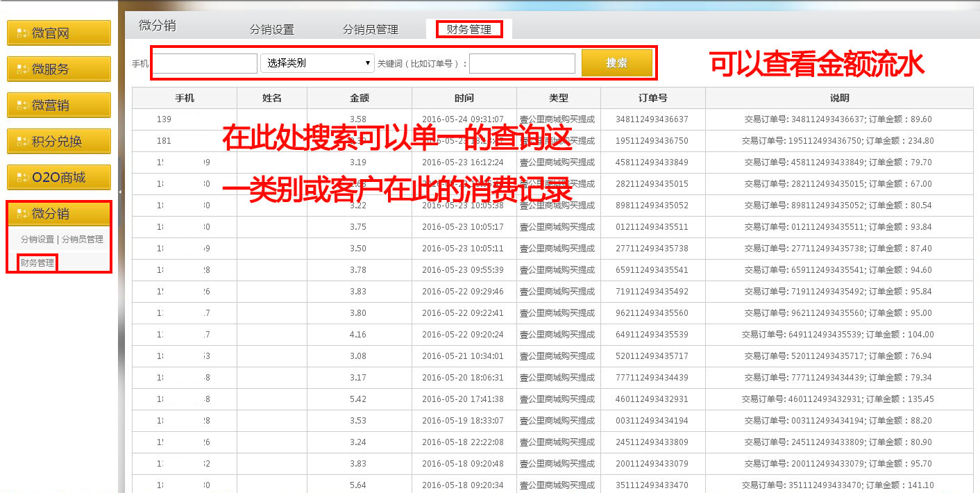Open 分销员管理 link in sidebar submenu

pos(82,240)
